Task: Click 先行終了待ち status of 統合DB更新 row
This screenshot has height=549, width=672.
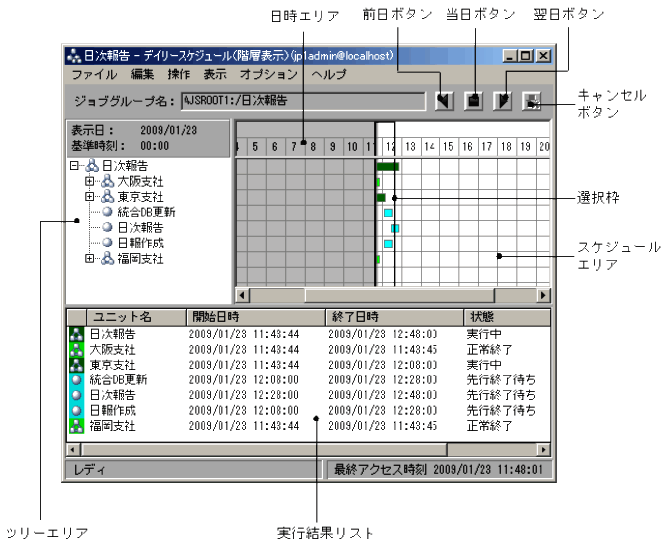Action: click(501, 380)
